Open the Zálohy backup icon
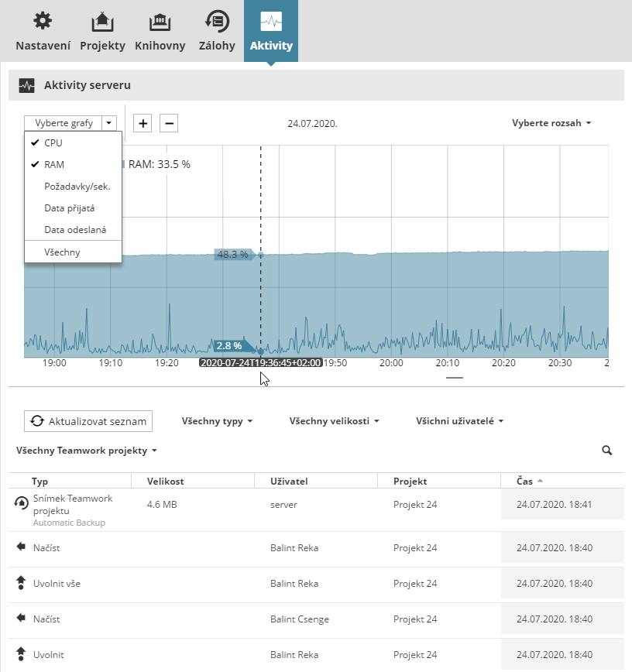Screen dimensions: 632x672 point(216,21)
